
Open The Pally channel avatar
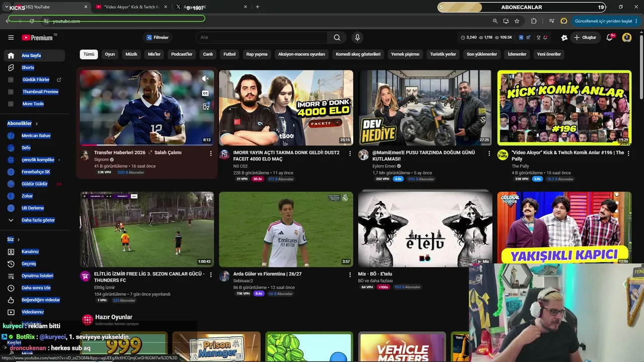pyautogui.click(x=503, y=154)
